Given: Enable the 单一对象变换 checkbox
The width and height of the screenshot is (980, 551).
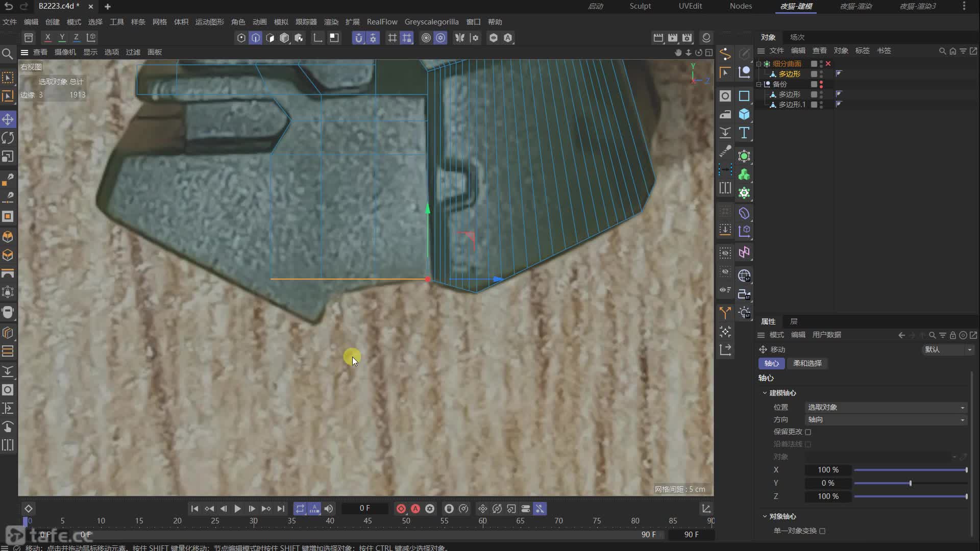Looking at the screenshot, I should coord(822,531).
